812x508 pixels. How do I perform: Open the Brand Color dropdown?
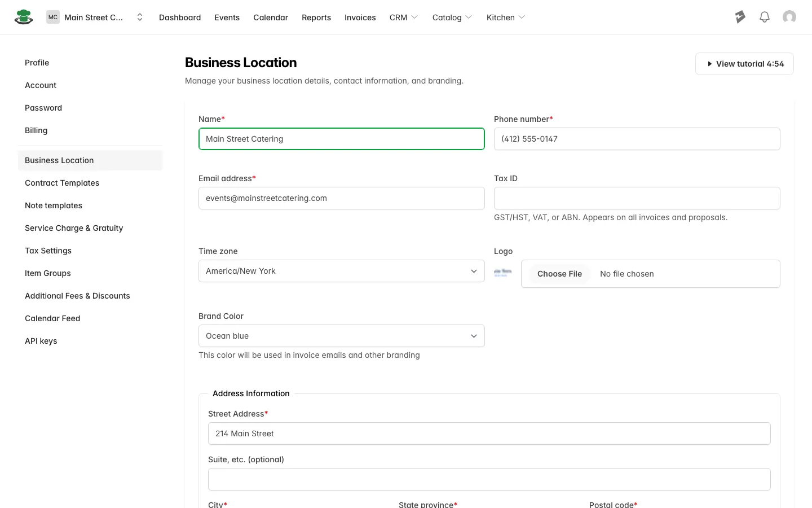342,336
